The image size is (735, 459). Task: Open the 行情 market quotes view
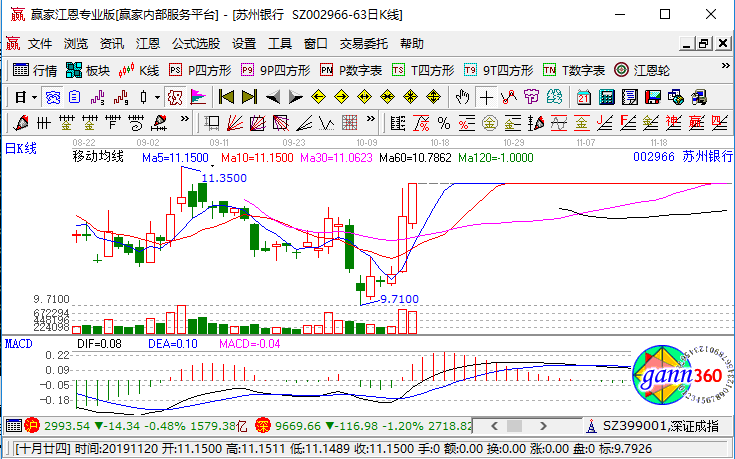coord(35,70)
